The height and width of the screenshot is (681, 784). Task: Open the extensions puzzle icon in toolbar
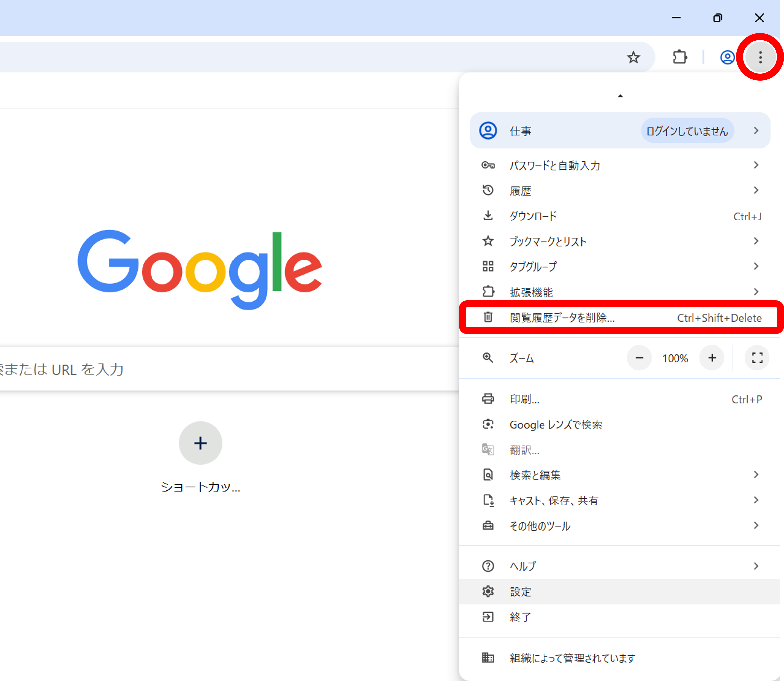(x=680, y=58)
